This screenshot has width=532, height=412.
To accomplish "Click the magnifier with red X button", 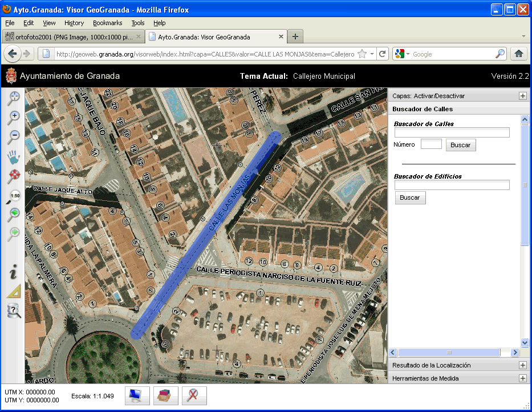I will [194, 395].
